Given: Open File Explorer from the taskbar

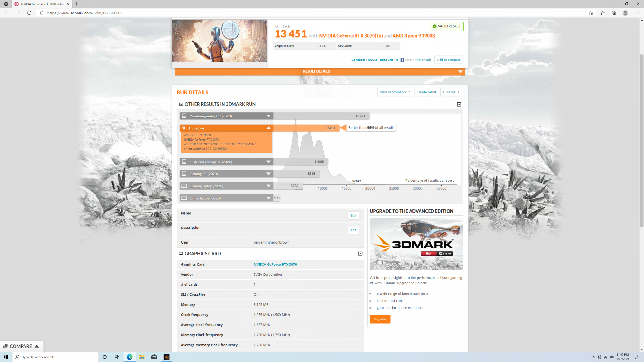Looking at the screenshot, I should [x=142, y=357].
